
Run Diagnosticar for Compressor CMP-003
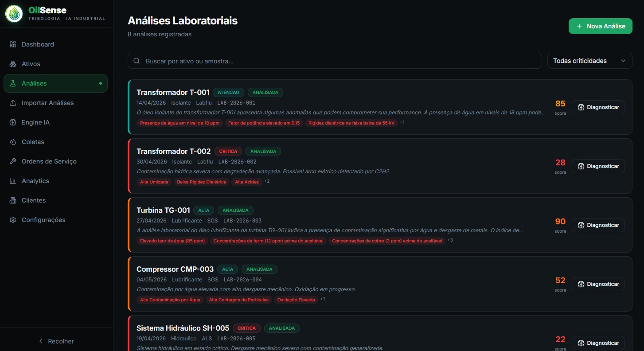pos(598,284)
